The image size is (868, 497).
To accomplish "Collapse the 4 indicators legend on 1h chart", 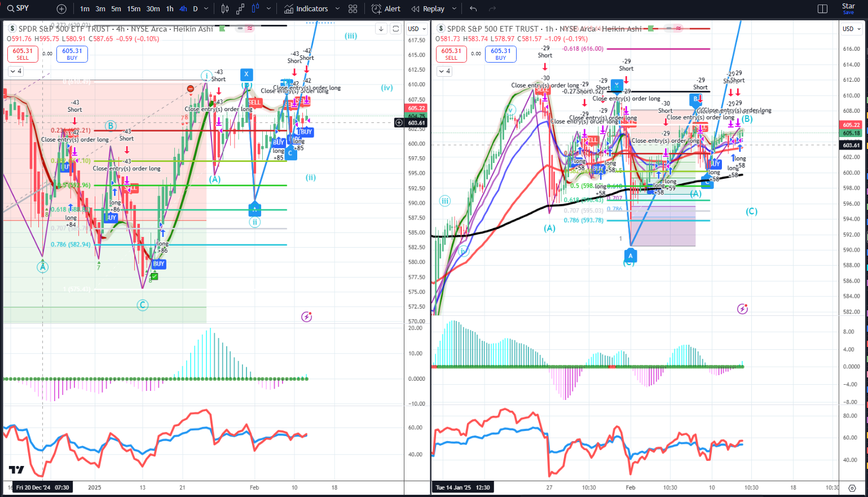I will click(444, 71).
